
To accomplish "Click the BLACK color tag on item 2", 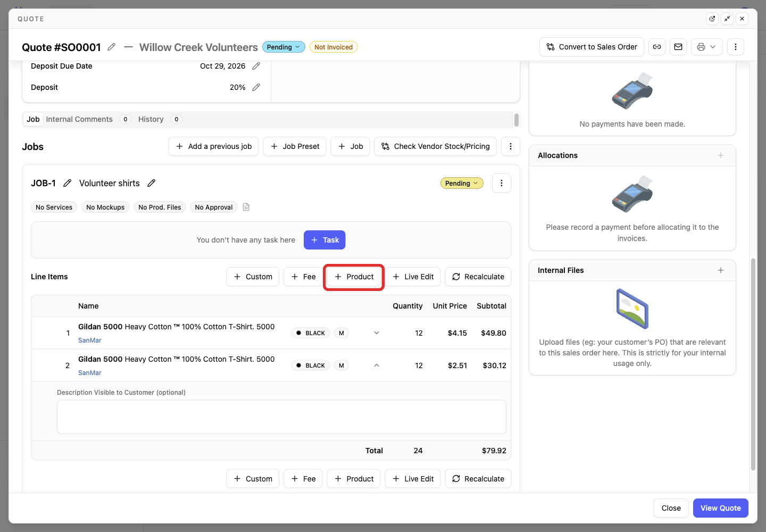I will coord(311,365).
